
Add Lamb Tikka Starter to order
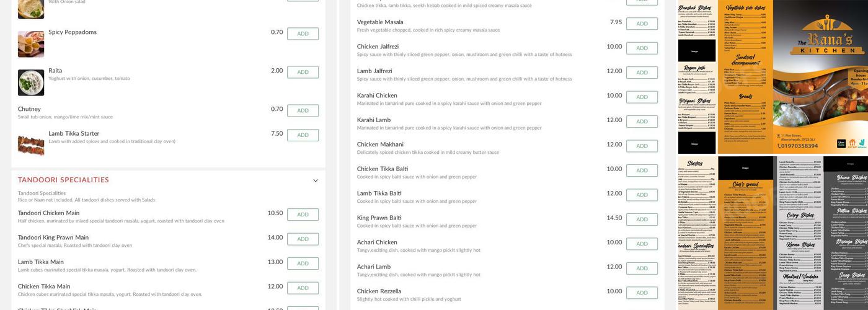[x=303, y=135]
